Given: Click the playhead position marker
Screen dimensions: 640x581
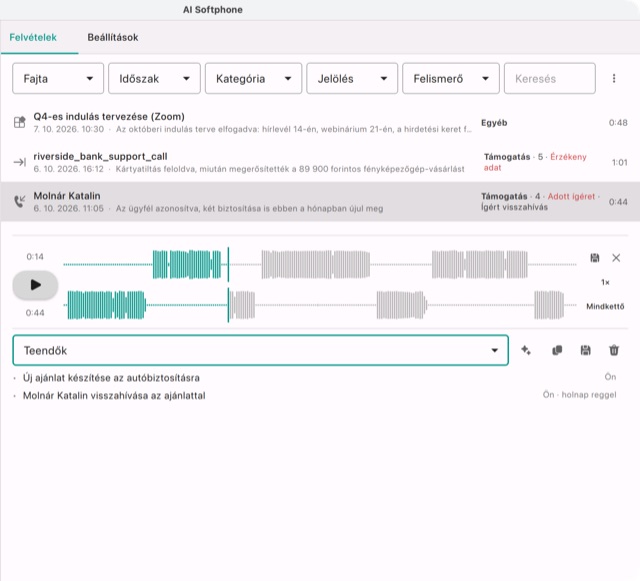Looking at the screenshot, I should click(228, 285).
